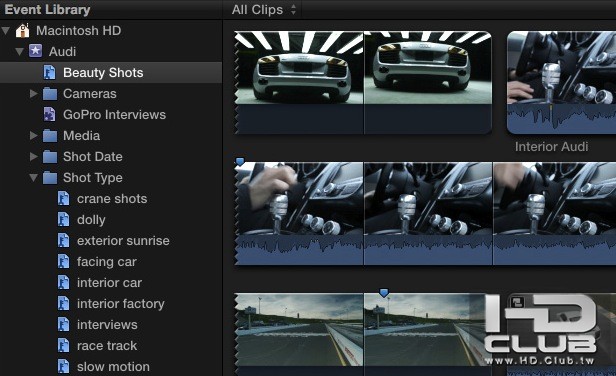Screen dimensions: 616x376
Task: Click the facing car keyword icon
Action: (63, 261)
